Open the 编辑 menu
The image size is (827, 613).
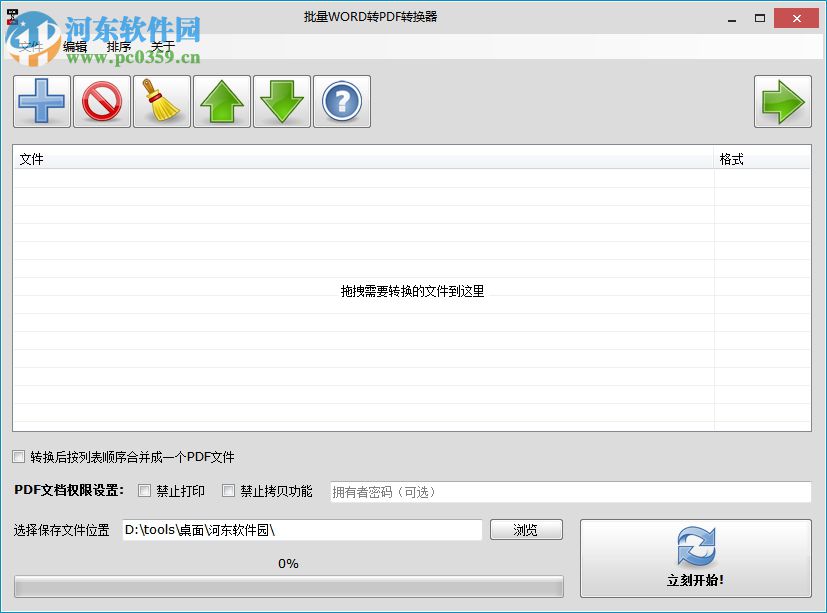pyautogui.click(x=72, y=45)
